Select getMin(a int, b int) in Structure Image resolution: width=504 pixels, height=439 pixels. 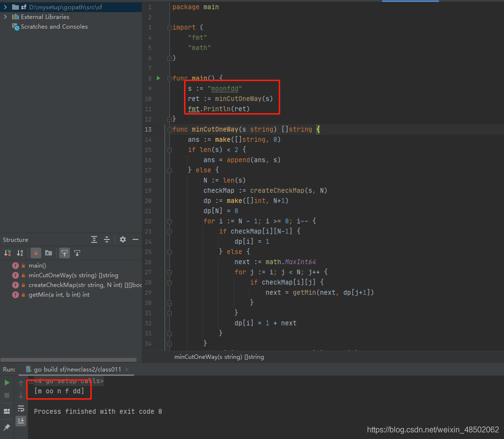59,295
